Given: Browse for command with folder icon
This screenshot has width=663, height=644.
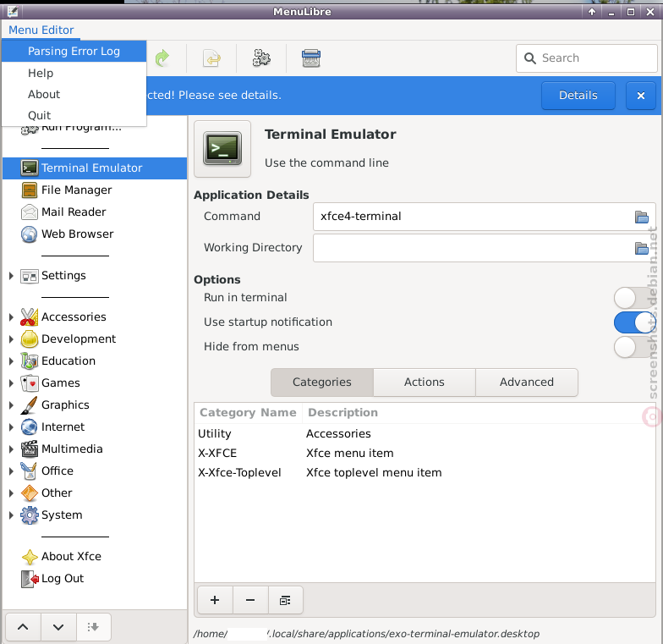Looking at the screenshot, I should coord(641,217).
